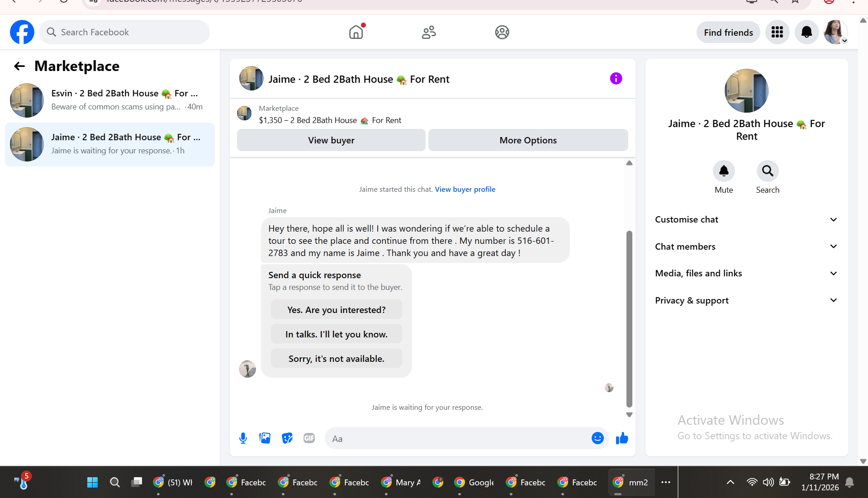Choose a sticker from the sticker icon

287,438
